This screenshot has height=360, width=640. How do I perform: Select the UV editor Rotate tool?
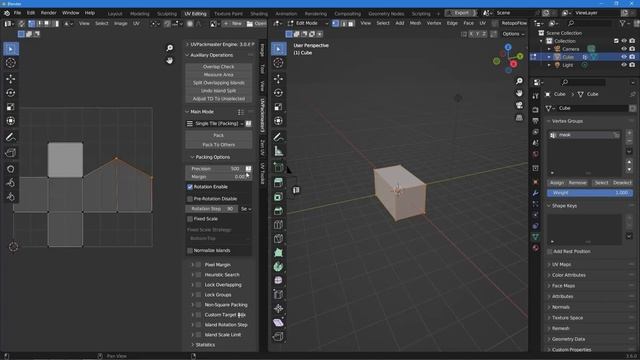11,93
